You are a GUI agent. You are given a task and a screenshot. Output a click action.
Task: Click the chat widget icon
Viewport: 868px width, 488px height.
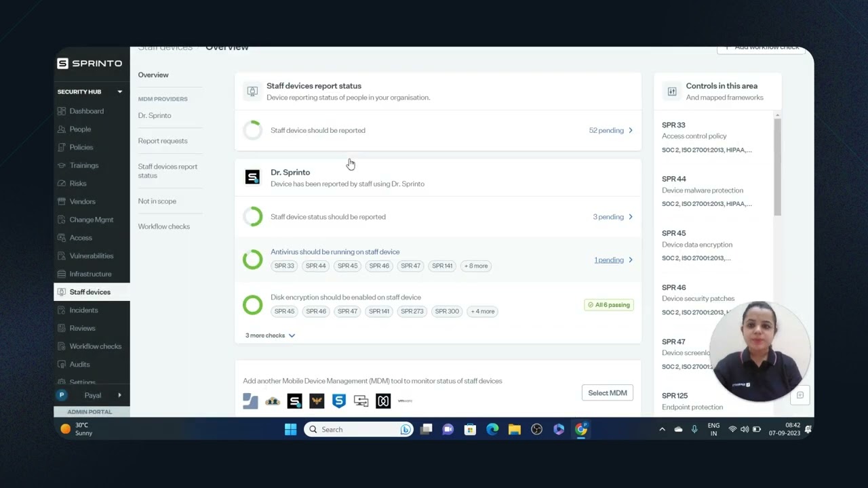pos(800,395)
